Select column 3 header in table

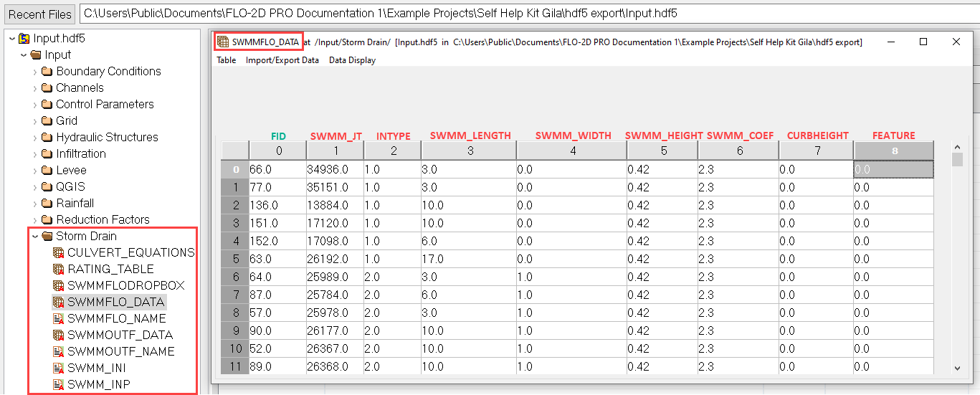tap(468, 151)
